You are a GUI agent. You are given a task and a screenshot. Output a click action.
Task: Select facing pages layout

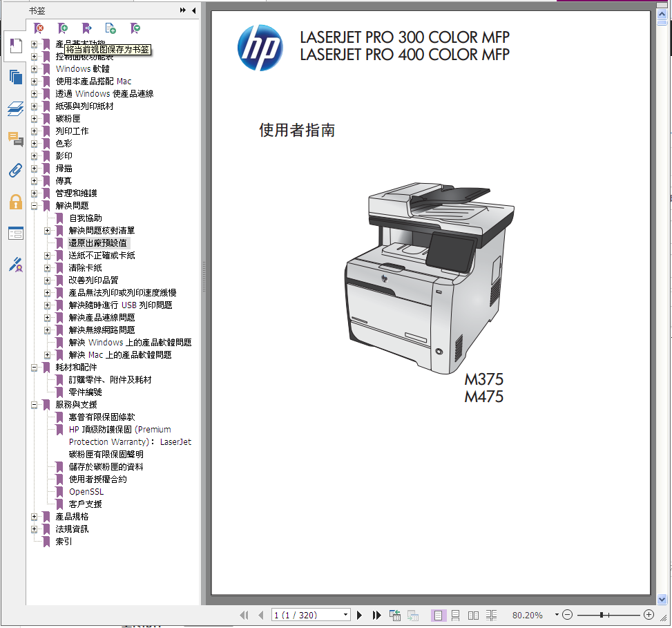point(474,616)
